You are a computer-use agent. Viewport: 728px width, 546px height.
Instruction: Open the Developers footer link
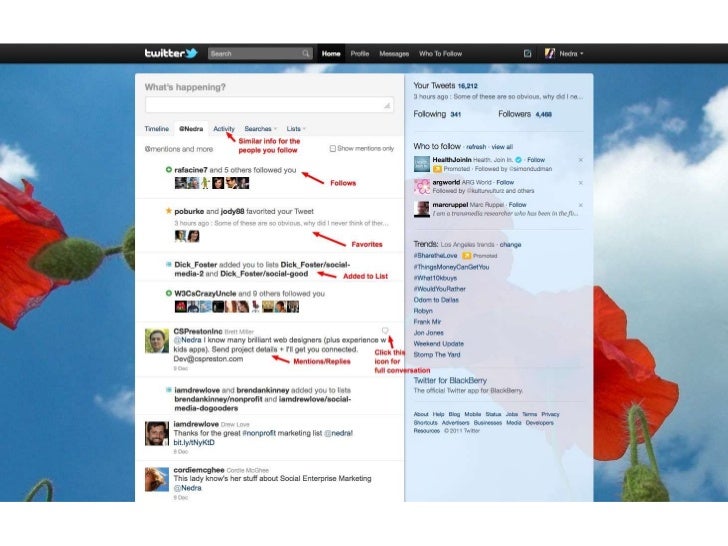click(x=540, y=423)
